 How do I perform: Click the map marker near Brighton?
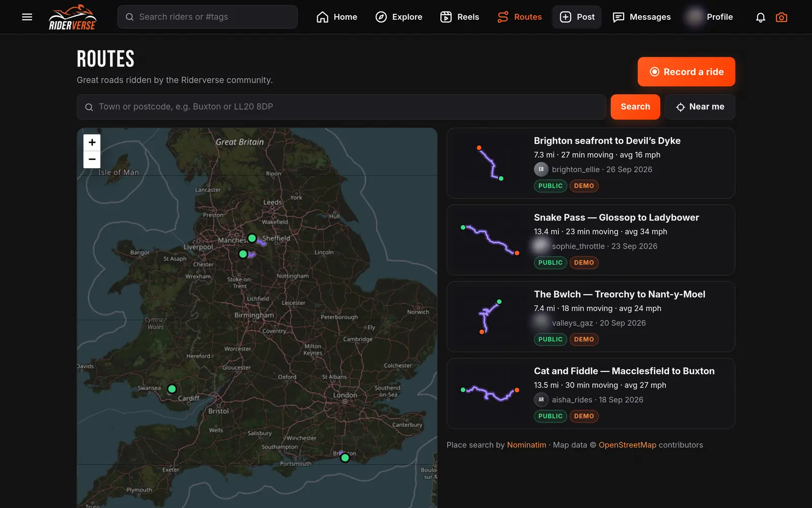345,458
